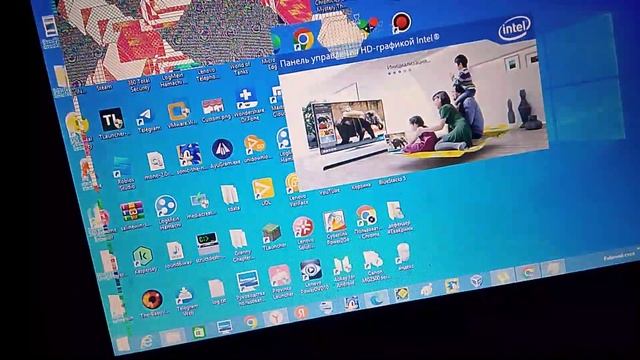Open the red Яндекс icon in the taskbar
Image resolution: width=640 pixels, height=360 pixels.
301,313
